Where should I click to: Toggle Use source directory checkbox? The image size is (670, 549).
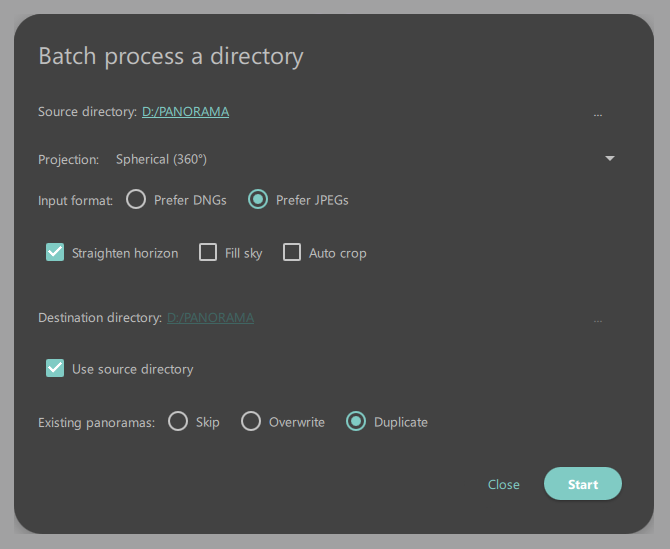pyautogui.click(x=55, y=368)
